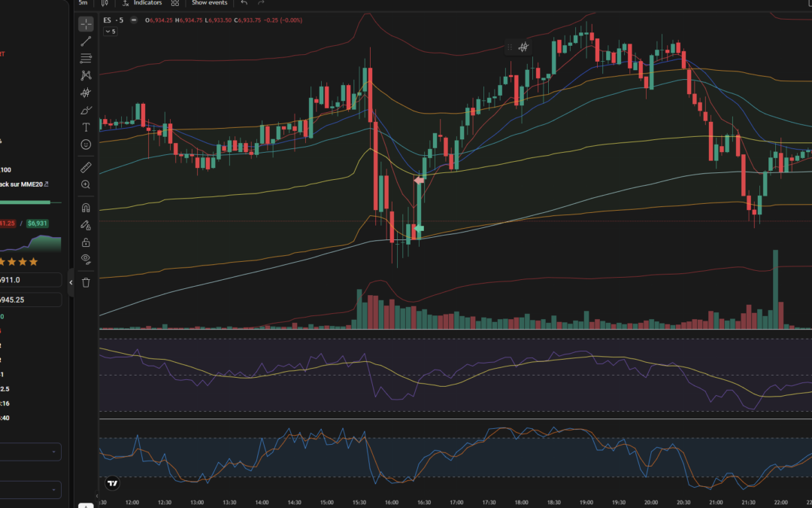Click the zoom in magnifier tool
The width and height of the screenshot is (812, 508).
(86, 184)
